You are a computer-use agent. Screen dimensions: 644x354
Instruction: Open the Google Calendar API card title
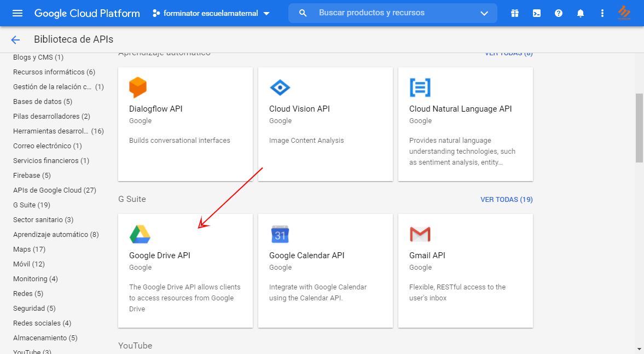click(307, 256)
